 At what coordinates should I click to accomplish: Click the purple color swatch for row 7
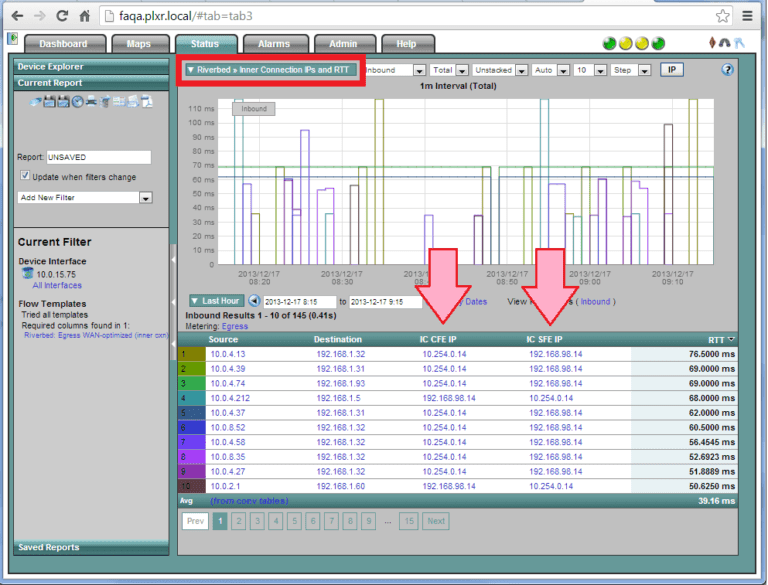click(x=190, y=442)
